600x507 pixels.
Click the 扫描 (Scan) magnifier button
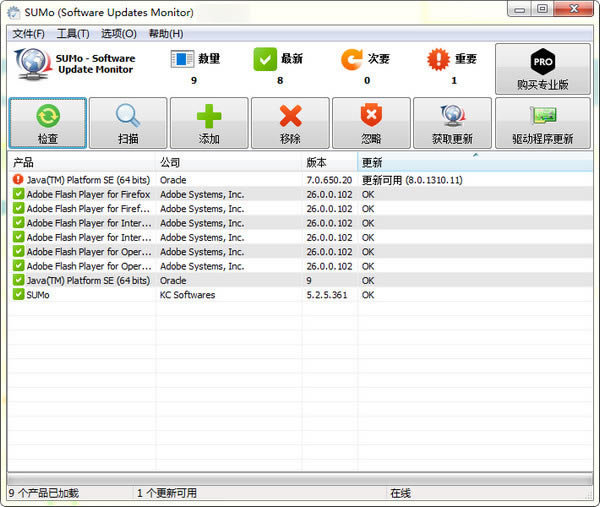click(128, 123)
